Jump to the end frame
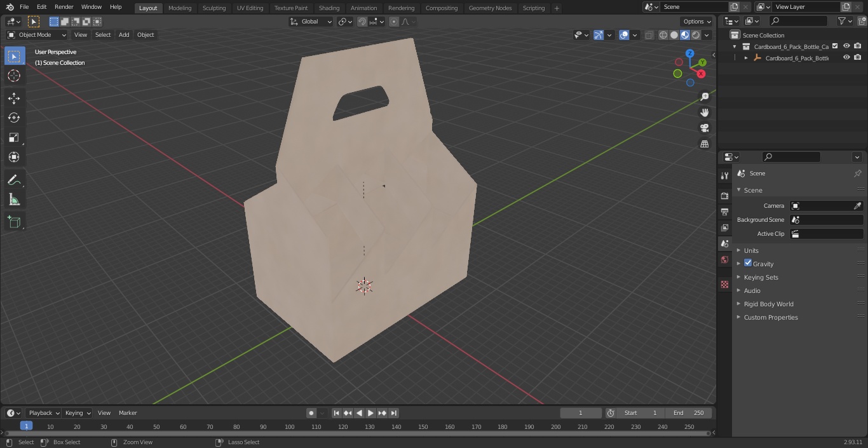The height and width of the screenshot is (448, 868). coord(393,413)
